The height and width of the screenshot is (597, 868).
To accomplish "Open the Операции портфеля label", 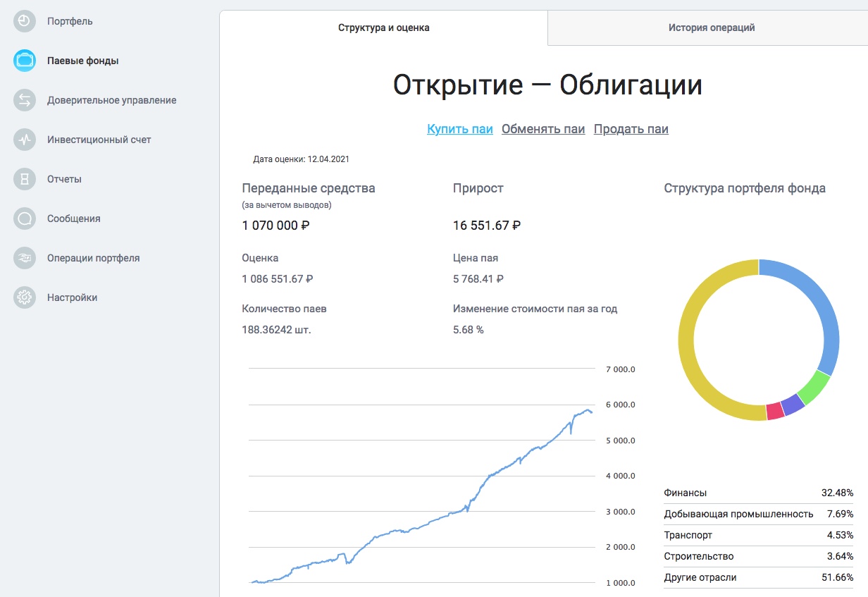I will [93, 258].
